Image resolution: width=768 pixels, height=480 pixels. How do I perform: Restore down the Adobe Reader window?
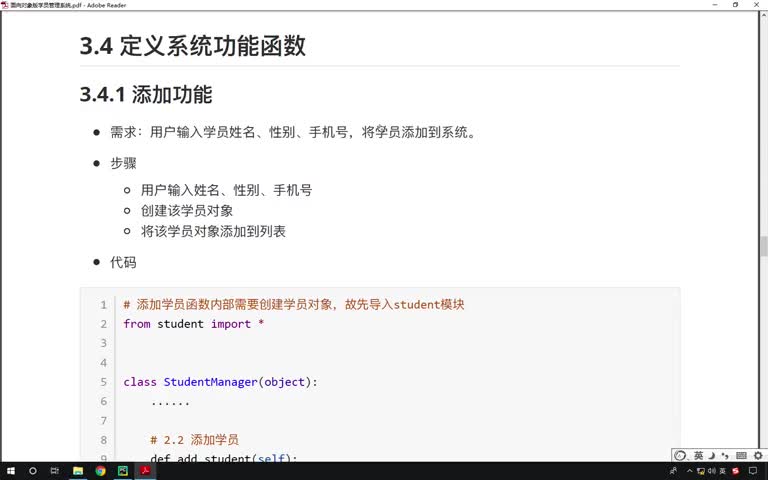[735, 4]
